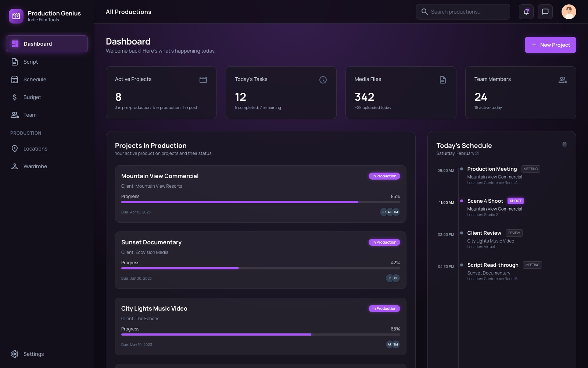Click In Production badge on City Lights Music Video
The width and height of the screenshot is (588, 368).
pyautogui.click(x=384, y=308)
